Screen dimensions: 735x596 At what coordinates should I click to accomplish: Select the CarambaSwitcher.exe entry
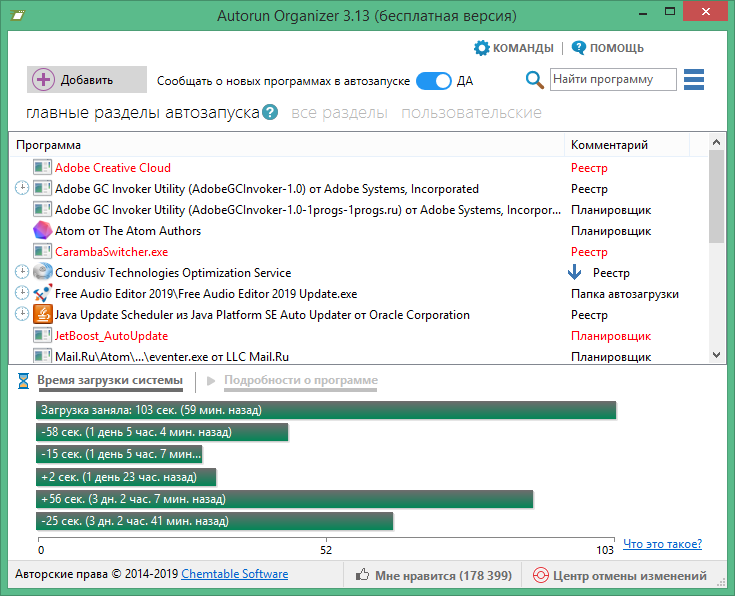112,252
